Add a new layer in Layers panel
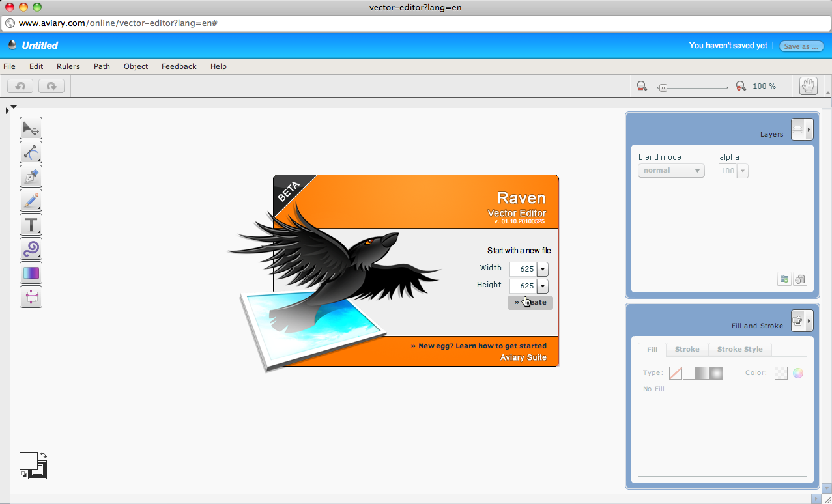 [x=784, y=279]
